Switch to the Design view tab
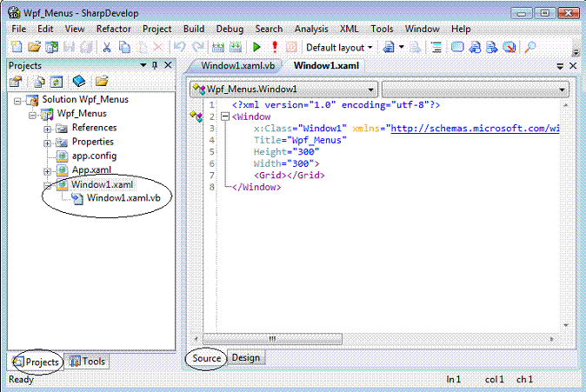586x392 pixels. pos(246,357)
